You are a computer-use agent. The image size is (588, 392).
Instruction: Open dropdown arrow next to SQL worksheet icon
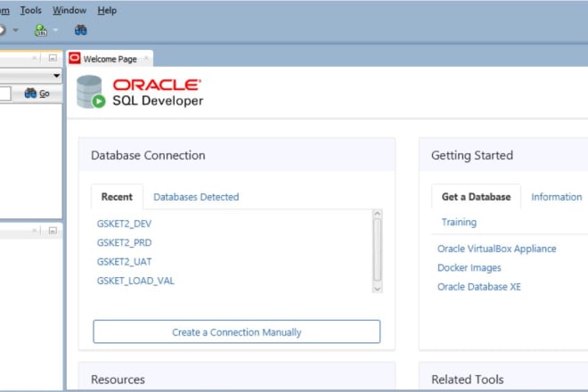coord(55,30)
